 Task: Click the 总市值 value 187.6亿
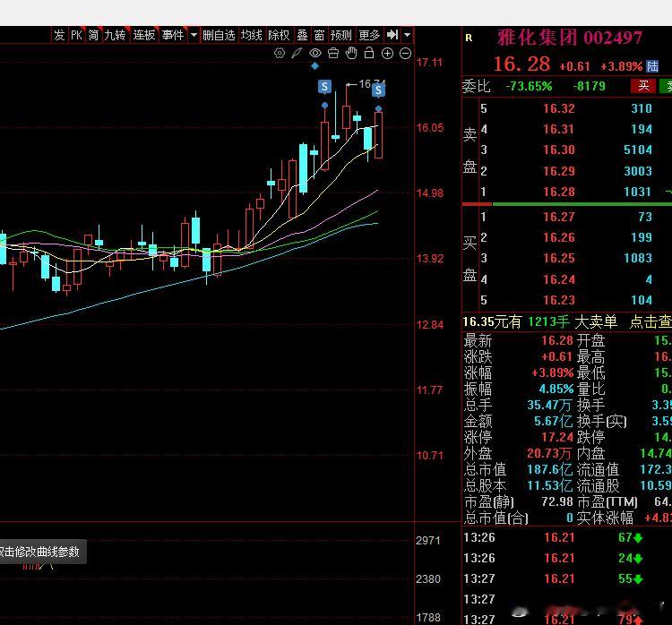[549, 469]
